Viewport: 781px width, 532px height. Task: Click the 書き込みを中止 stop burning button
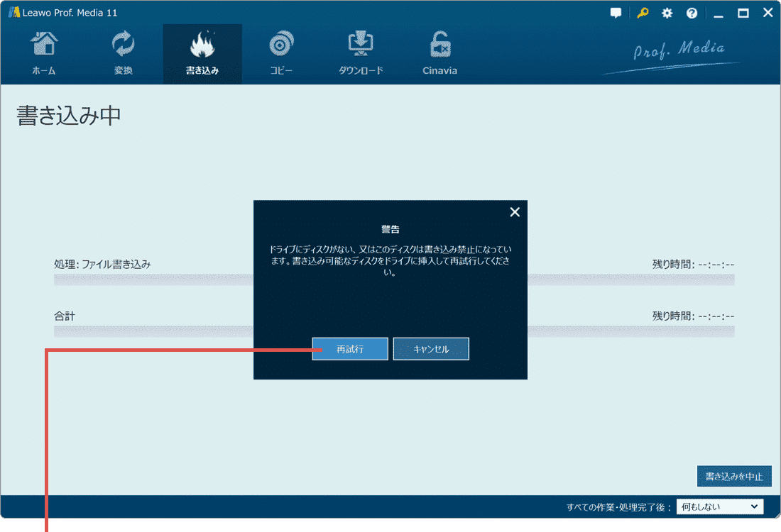click(x=734, y=477)
